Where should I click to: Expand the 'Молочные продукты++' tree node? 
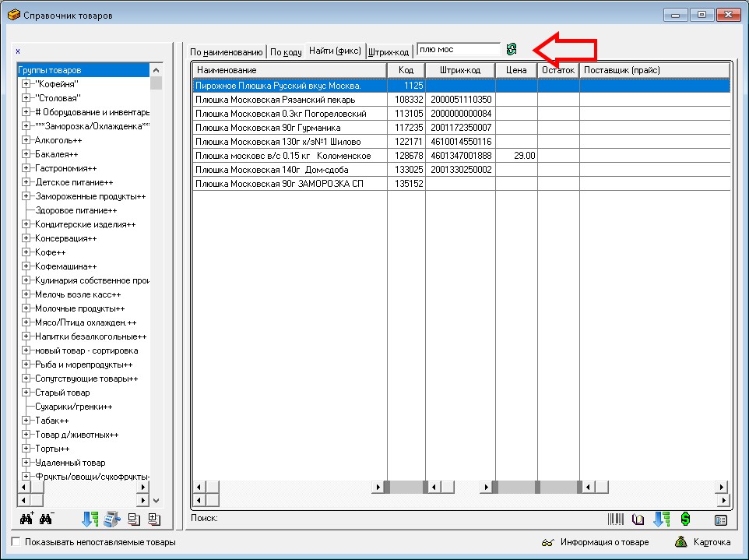tap(26, 308)
